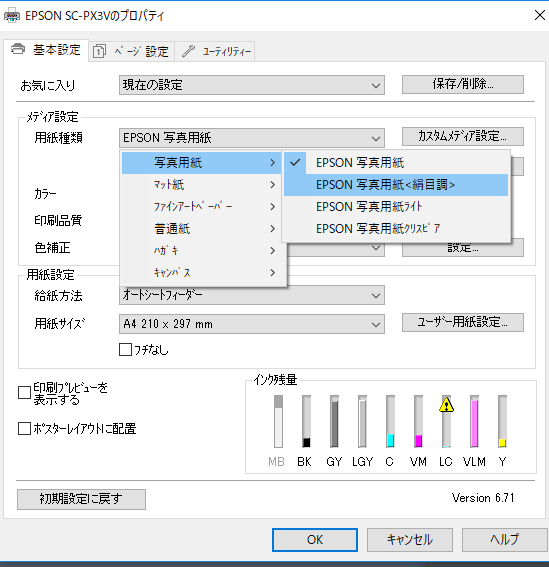
Task: Click the GY ink level bar
Action: (335, 421)
